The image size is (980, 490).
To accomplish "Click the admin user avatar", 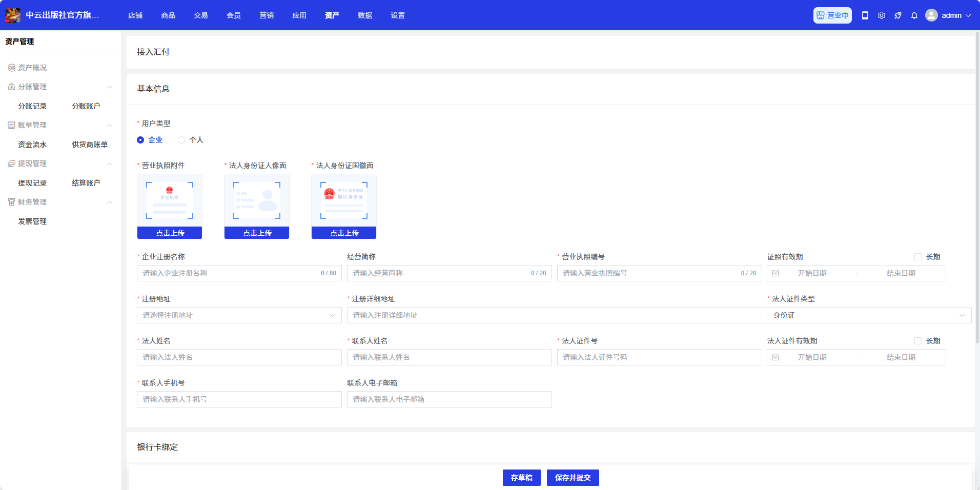I will 931,15.
